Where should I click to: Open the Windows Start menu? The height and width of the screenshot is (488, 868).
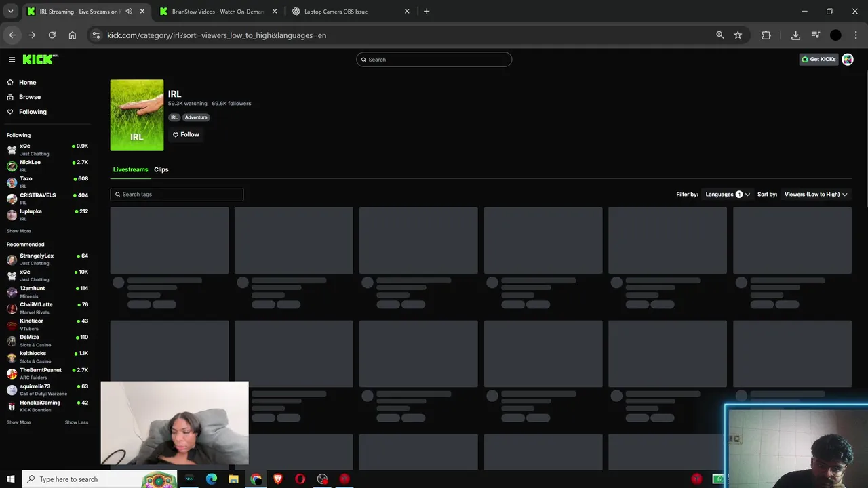[x=10, y=479]
